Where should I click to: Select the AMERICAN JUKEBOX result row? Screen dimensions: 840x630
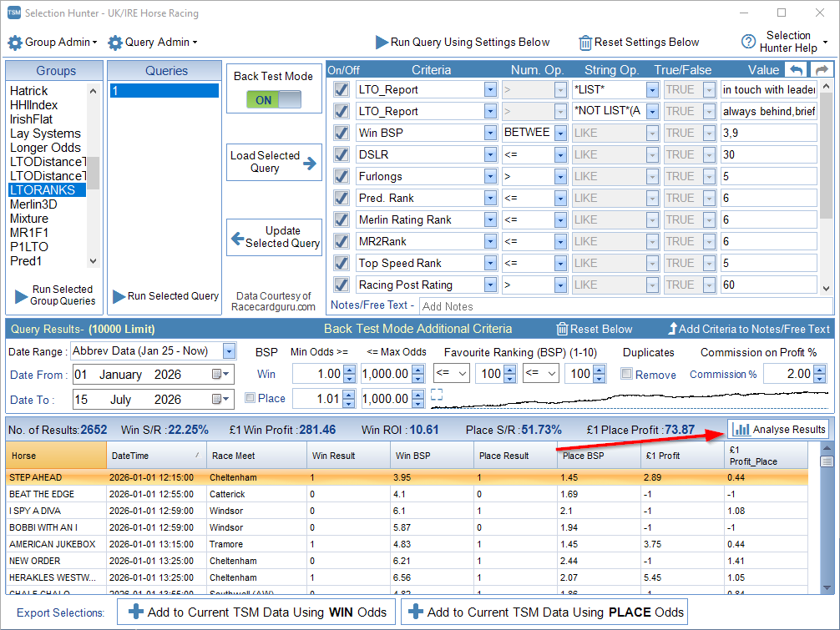click(407, 544)
